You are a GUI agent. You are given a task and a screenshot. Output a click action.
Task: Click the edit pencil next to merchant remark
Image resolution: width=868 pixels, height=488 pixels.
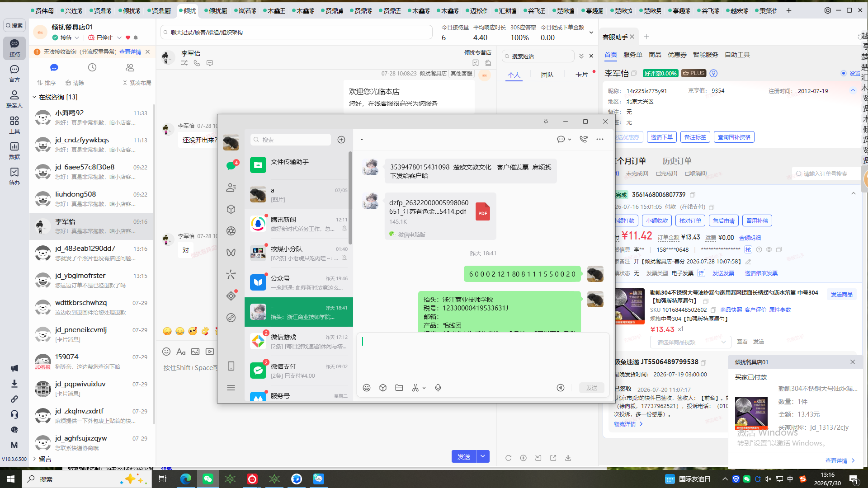[748, 262]
